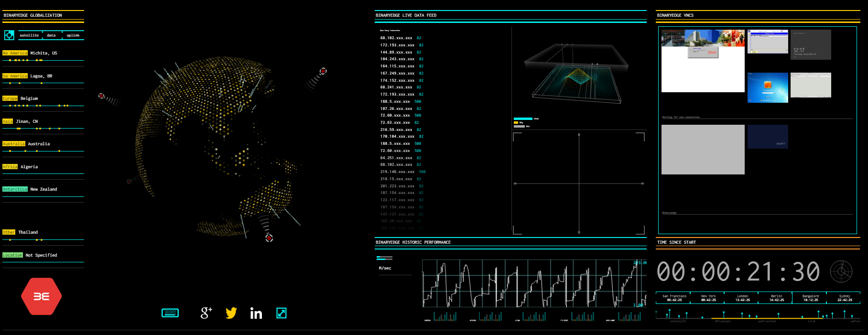Select the Europe region label
Viewport: 868px width, 335px height.
click(x=10, y=98)
